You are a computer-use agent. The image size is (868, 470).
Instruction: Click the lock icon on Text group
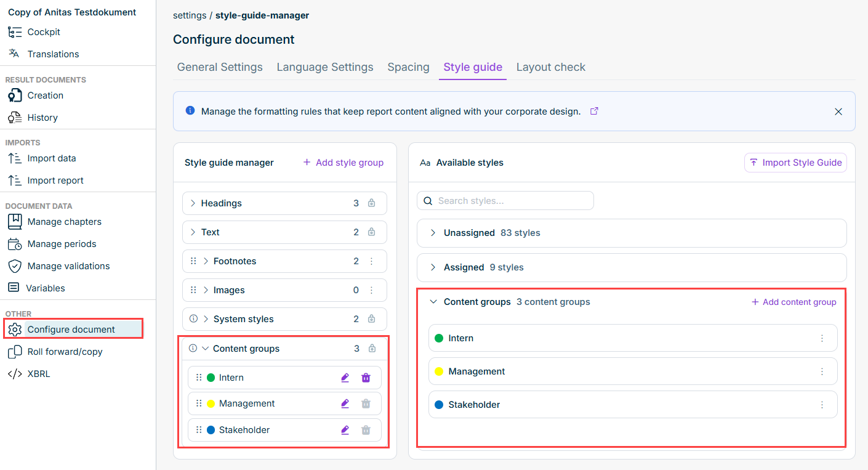coord(371,232)
